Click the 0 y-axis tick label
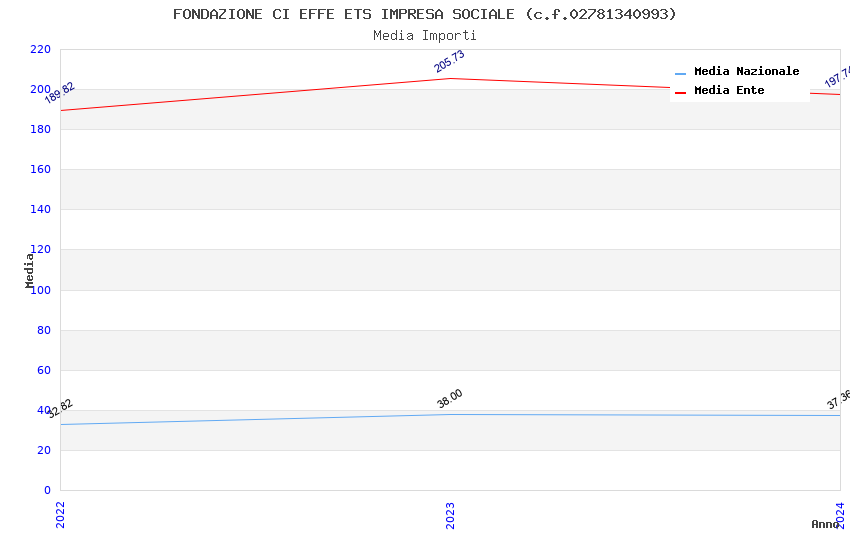Viewport: 850px width, 550px height. pos(47,490)
